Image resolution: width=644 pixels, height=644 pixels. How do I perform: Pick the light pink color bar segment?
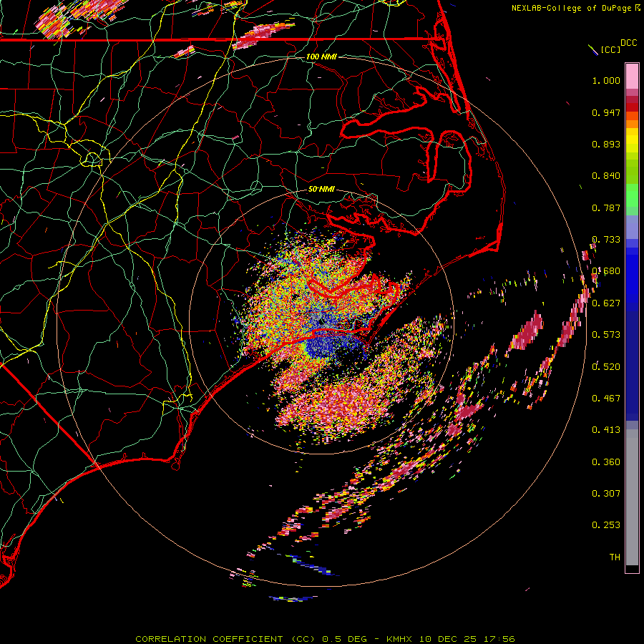point(632,77)
